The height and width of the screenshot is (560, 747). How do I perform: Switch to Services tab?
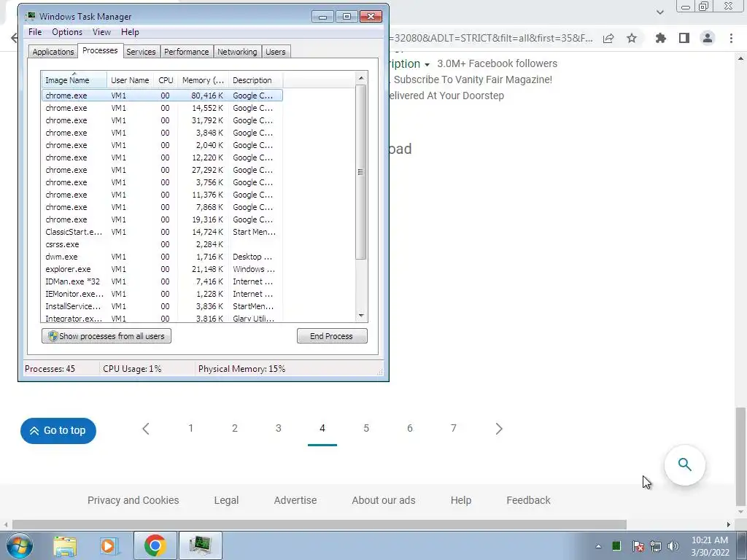141,52
